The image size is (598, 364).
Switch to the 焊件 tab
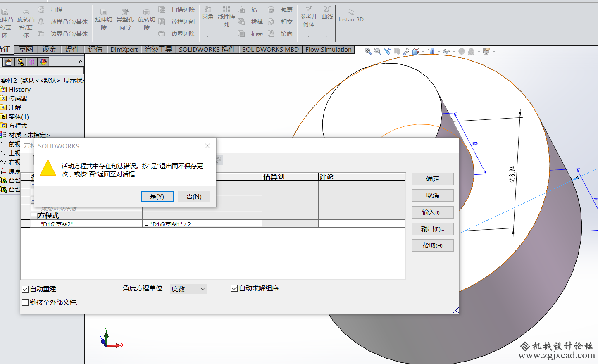pos(72,50)
